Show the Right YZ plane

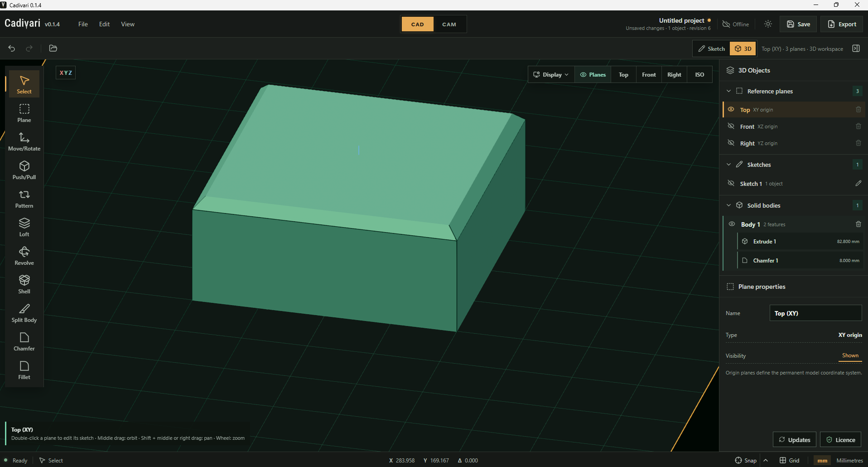(x=731, y=143)
